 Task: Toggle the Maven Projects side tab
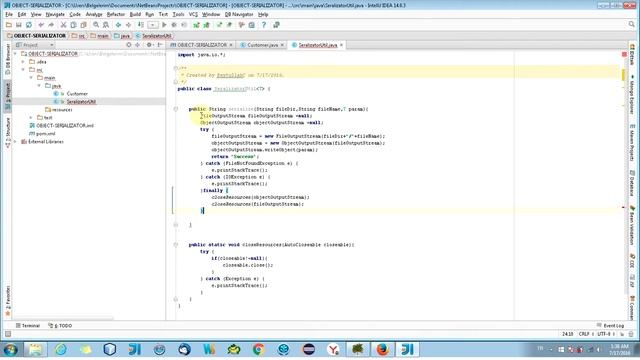tap(632, 142)
